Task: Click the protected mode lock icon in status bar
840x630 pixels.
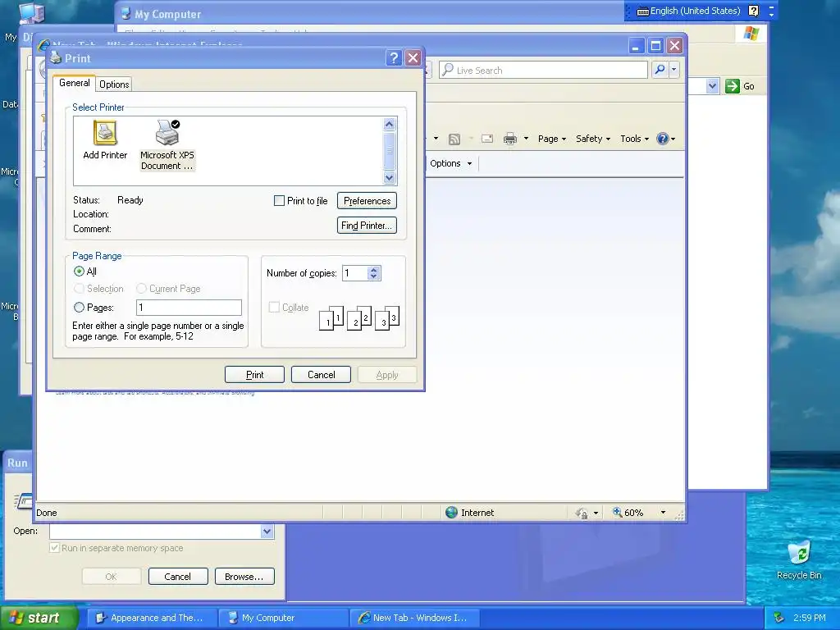Action: pyautogui.click(x=582, y=514)
